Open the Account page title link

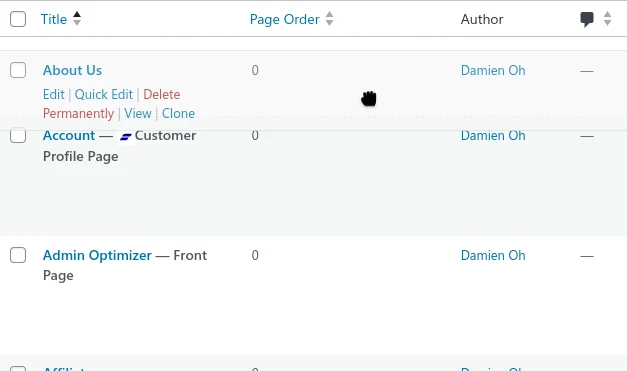point(69,136)
